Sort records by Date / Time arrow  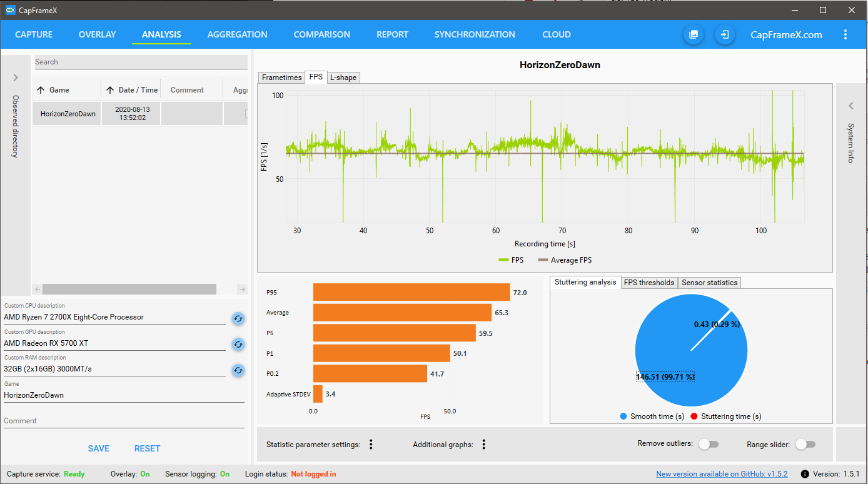coord(110,90)
